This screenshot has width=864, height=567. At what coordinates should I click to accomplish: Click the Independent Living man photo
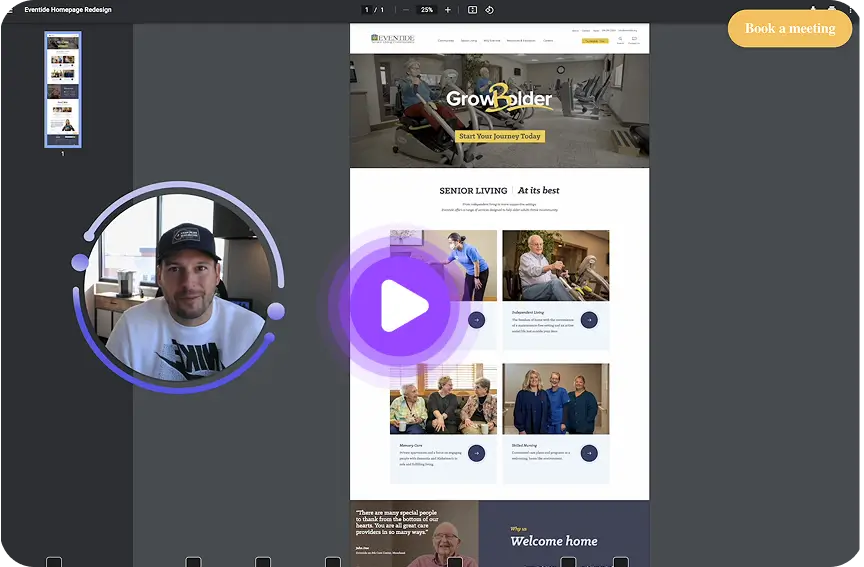click(556, 266)
